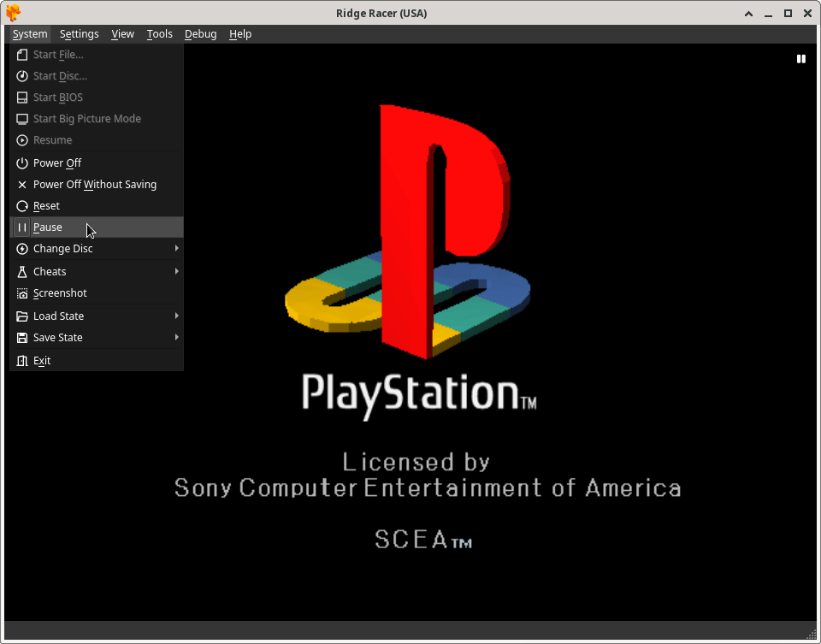Click the disabled Start Disc... entry

click(x=97, y=76)
